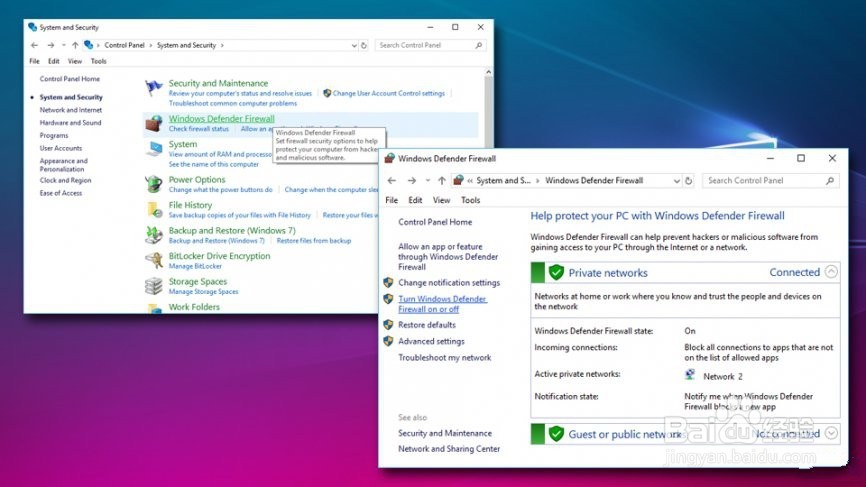Open View menu in System and Security window
The width and height of the screenshot is (866, 487).
point(75,61)
